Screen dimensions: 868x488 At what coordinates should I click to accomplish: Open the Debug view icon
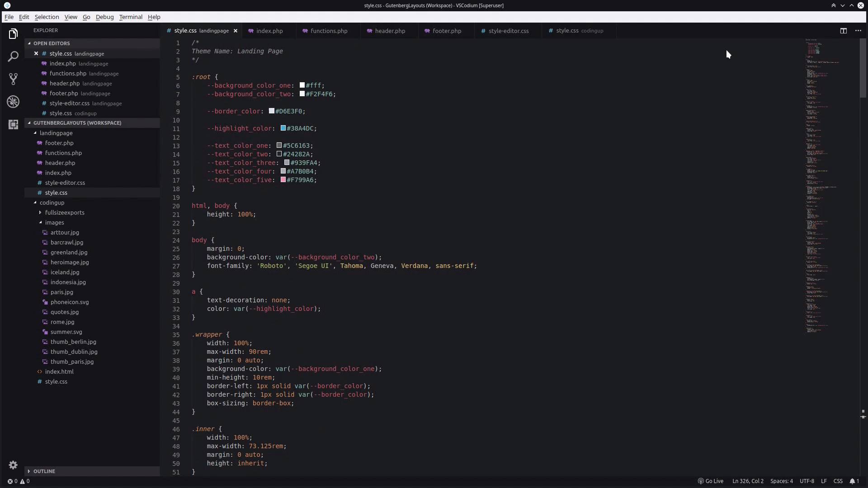tap(13, 102)
